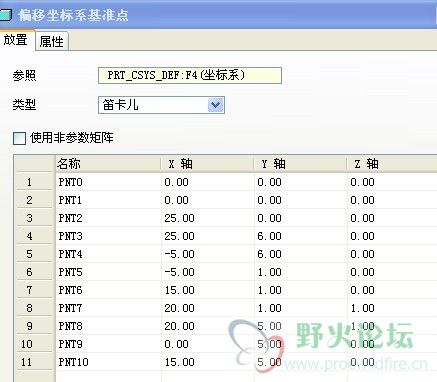
Task: Click the PNT7 name cell
Action: click(x=108, y=308)
